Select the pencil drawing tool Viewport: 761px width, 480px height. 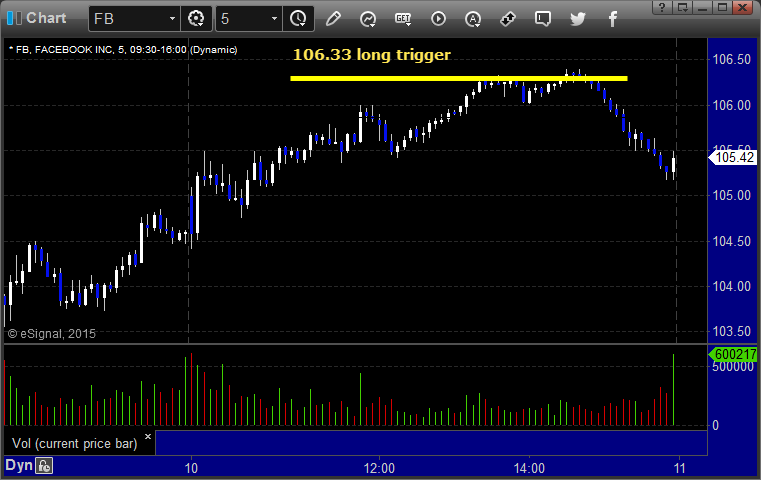[x=333, y=19]
